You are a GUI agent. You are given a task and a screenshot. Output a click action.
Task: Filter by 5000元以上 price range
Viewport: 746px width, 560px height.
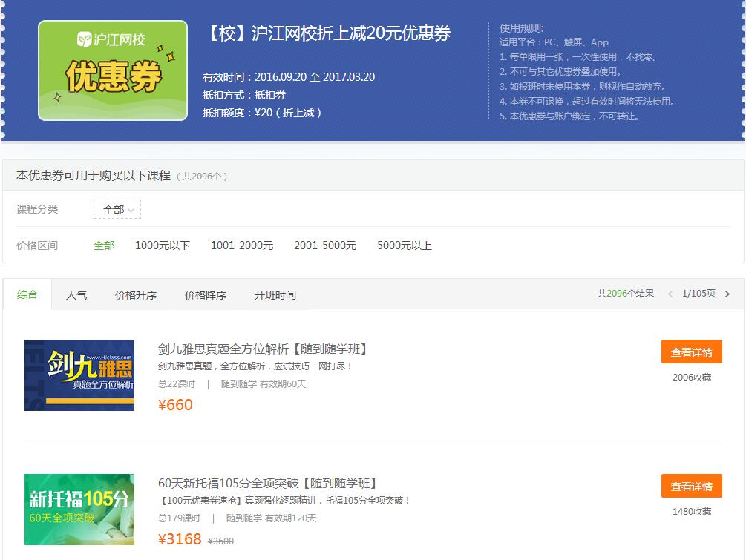(405, 246)
